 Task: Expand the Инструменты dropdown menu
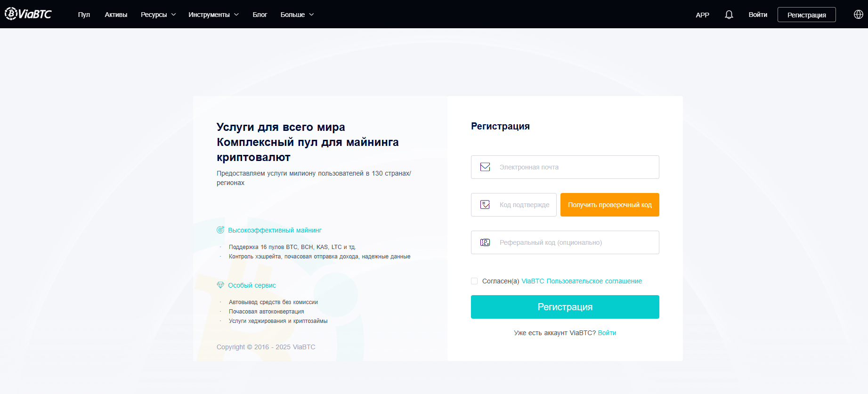pyautogui.click(x=213, y=15)
